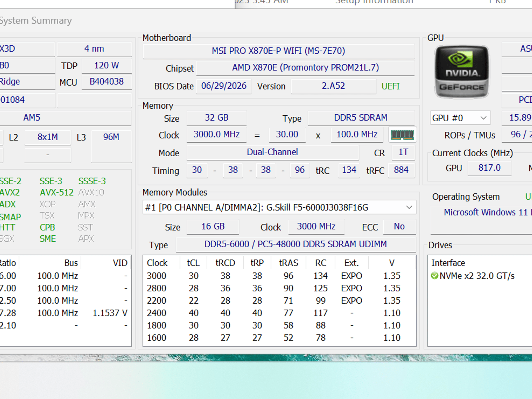
Task: Click the motherboard name MSI PRO X870E-P WIFI
Action: pyautogui.click(x=278, y=51)
